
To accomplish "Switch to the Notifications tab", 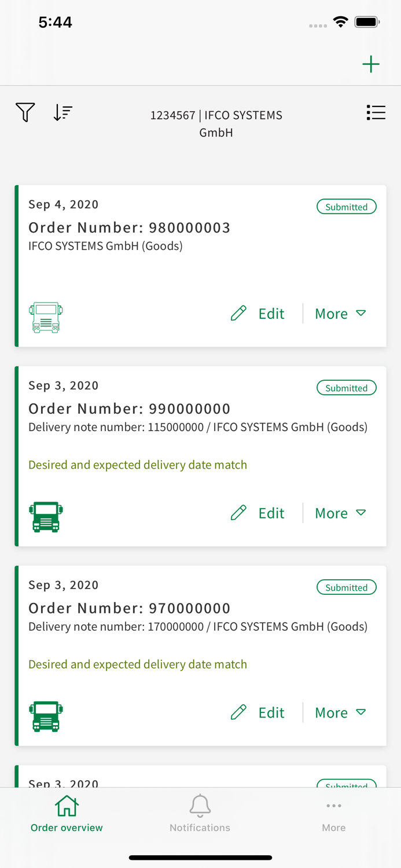I will (200, 813).
